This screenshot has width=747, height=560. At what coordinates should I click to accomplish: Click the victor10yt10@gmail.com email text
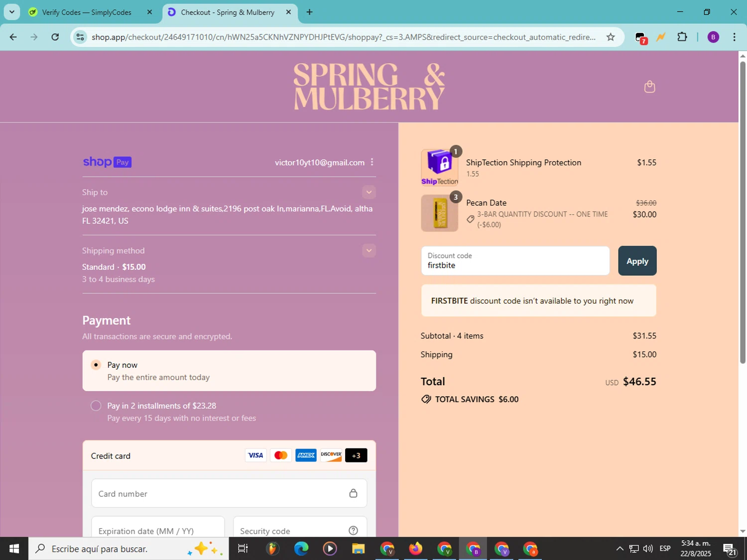pyautogui.click(x=320, y=162)
